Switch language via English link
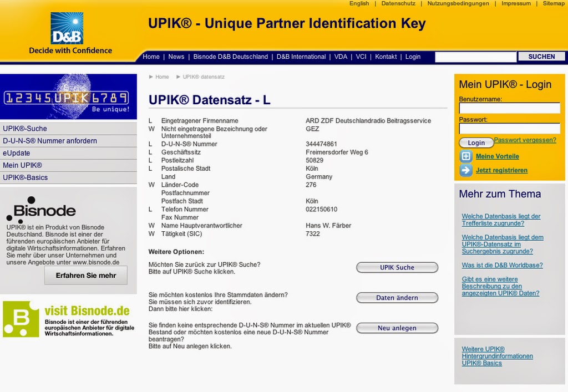Image resolution: width=568 pixels, height=392 pixels. (x=359, y=3)
